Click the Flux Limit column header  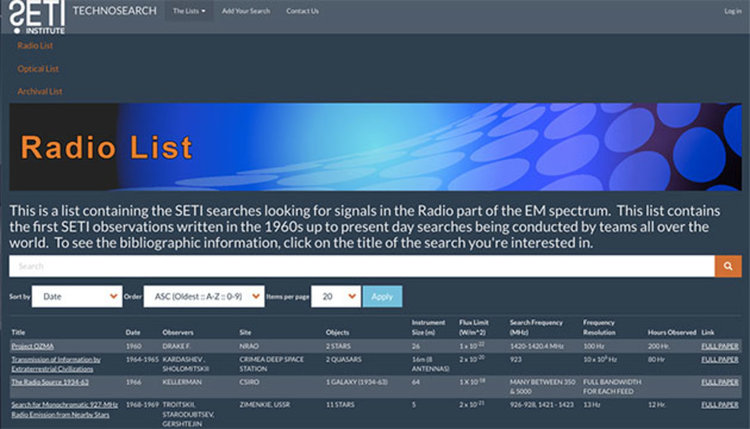pos(474,327)
